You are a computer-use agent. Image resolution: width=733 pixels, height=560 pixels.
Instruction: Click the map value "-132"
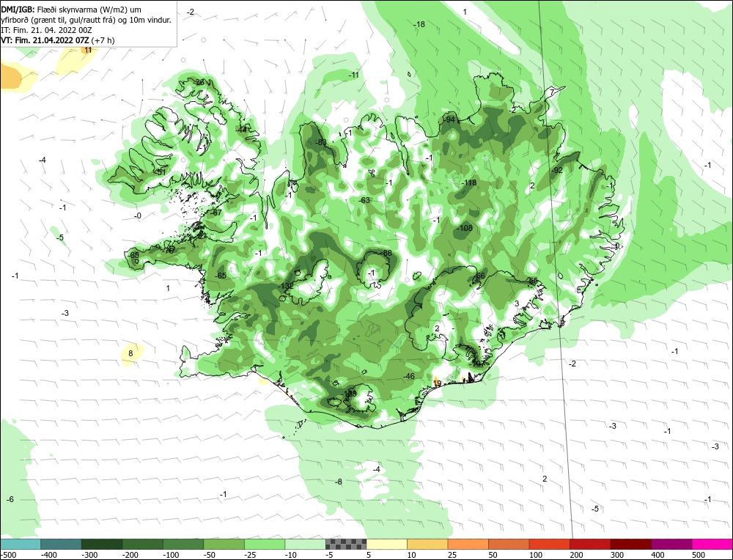coord(285,286)
